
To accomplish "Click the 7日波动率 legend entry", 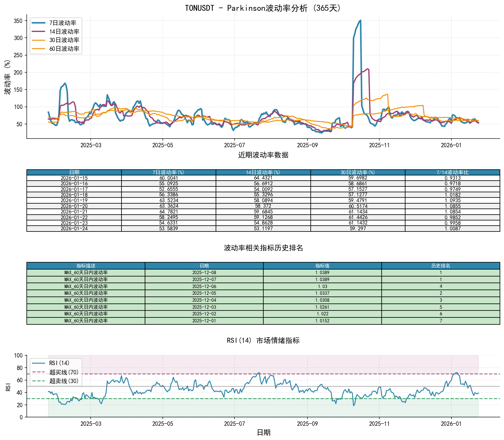I will pyautogui.click(x=62, y=23).
